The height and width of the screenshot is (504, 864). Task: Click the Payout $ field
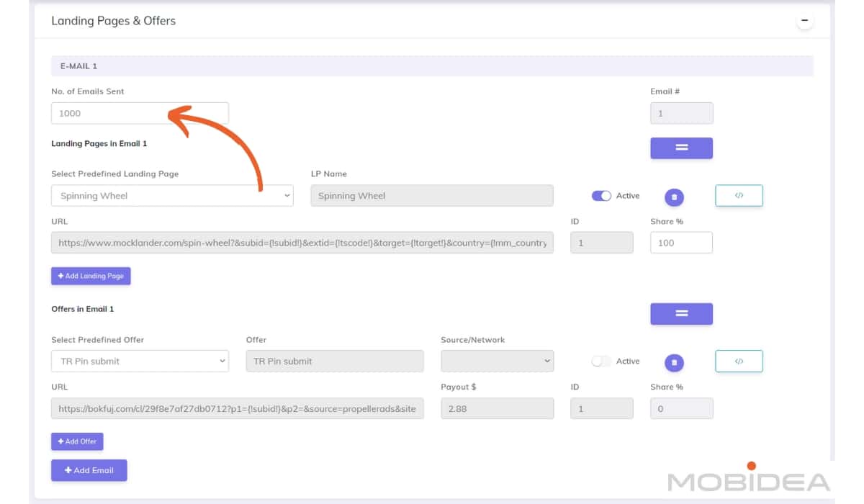point(498,408)
